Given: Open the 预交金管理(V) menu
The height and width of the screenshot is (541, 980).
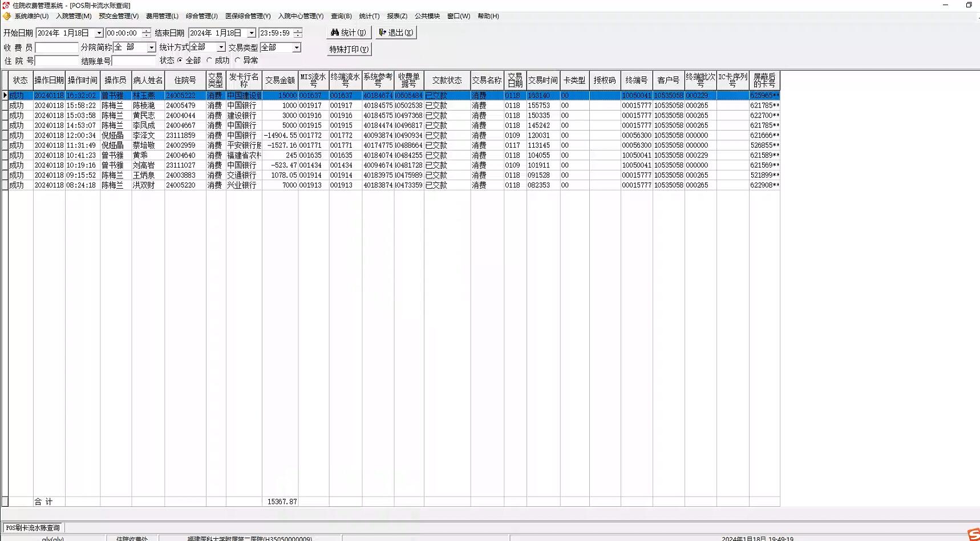Looking at the screenshot, I should click(x=119, y=16).
